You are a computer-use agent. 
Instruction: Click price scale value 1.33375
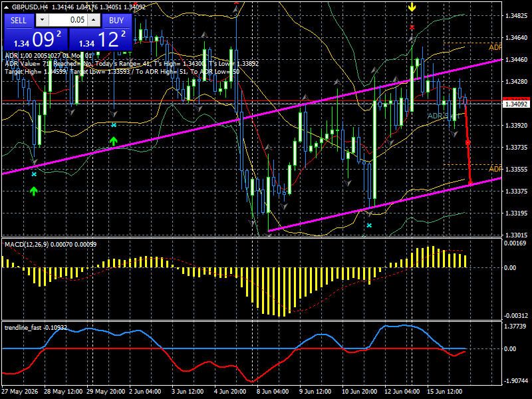pos(517,191)
